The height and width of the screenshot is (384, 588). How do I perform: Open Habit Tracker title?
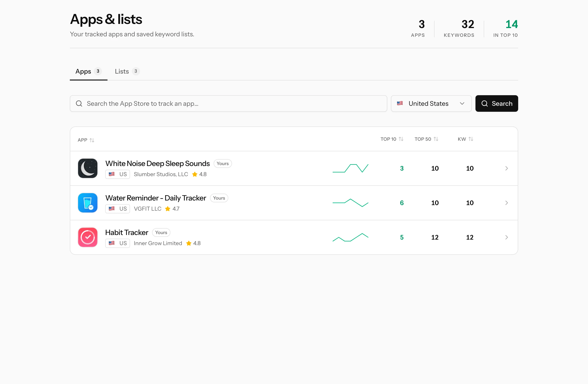pyautogui.click(x=127, y=232)
